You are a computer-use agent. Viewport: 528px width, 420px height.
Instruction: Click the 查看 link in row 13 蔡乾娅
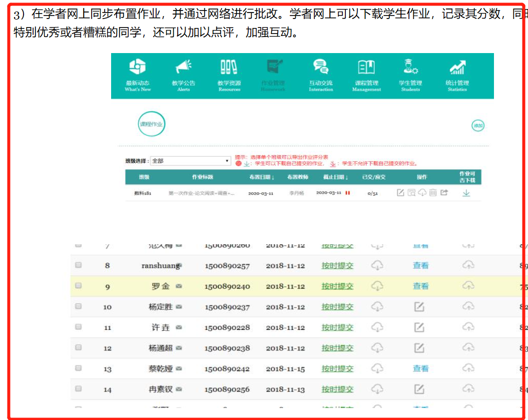point(420,368)
